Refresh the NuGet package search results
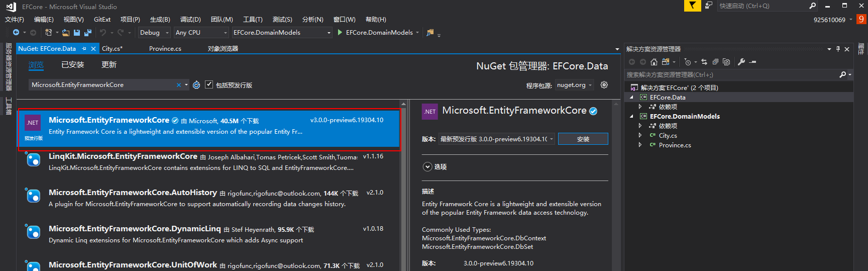868x271 pixels. pos(196,85)
